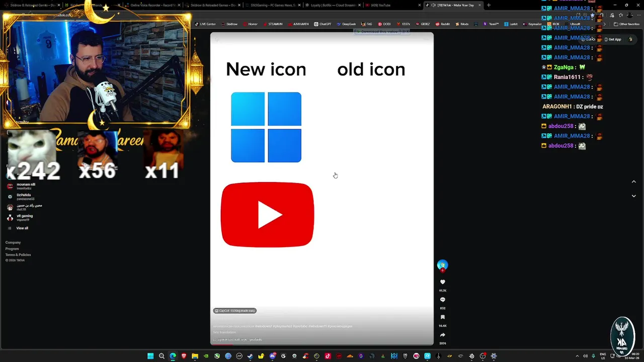Open the GEEKZ bookmark

click(x=423, y=24)
